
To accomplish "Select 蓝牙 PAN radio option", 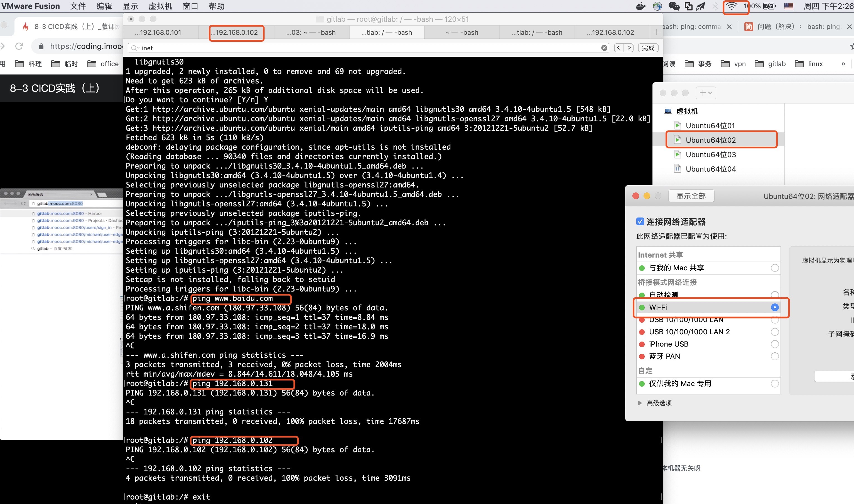I will tap(774, 356).
